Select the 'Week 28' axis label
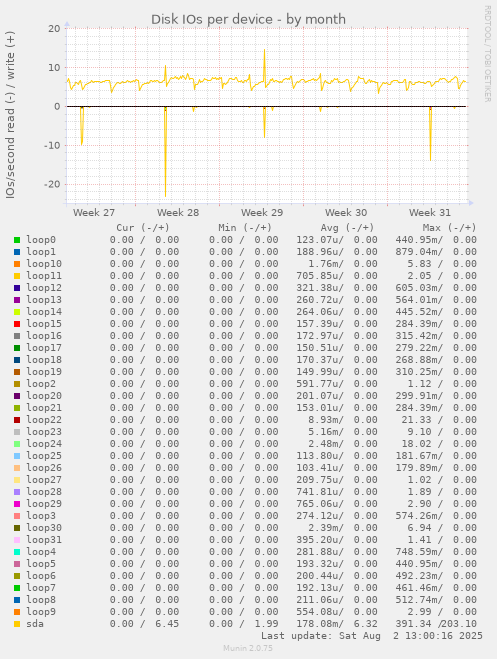This screenshot has width=497, height=659. (178, 212)
